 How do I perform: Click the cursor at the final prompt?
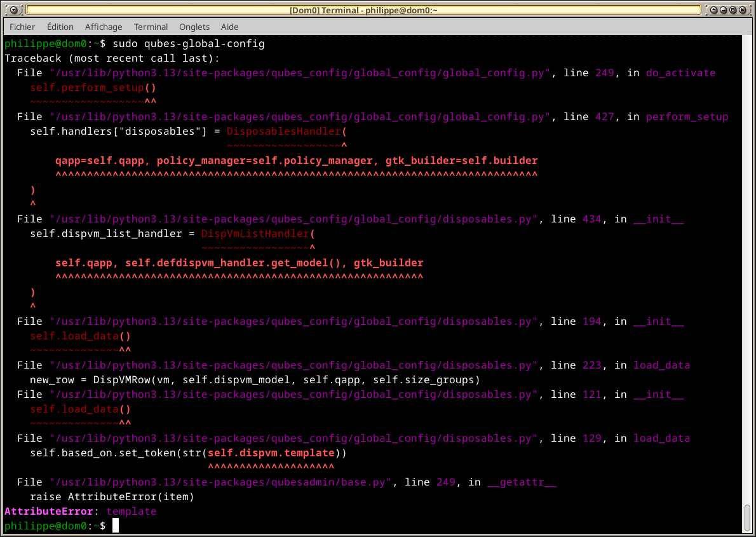(115, 526)
